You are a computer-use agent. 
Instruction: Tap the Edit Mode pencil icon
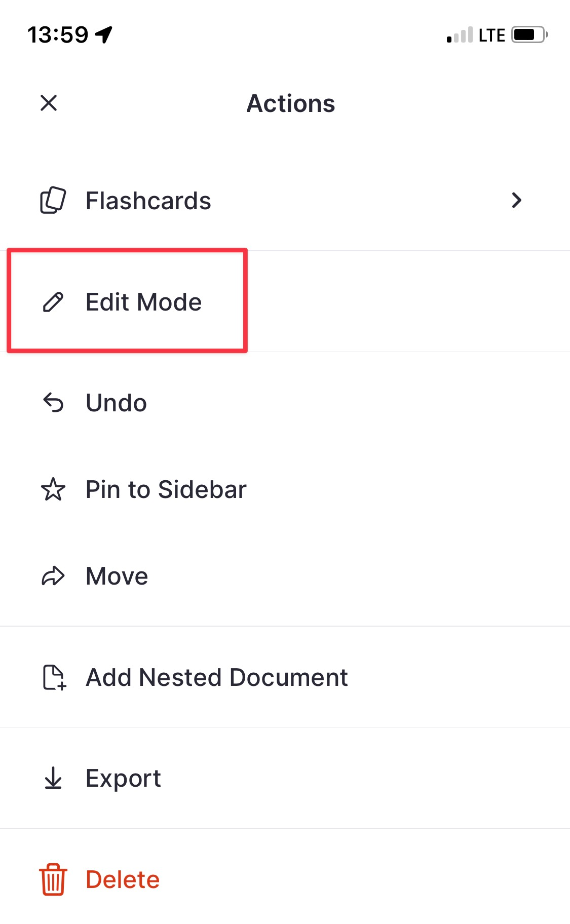coord(53,302)
